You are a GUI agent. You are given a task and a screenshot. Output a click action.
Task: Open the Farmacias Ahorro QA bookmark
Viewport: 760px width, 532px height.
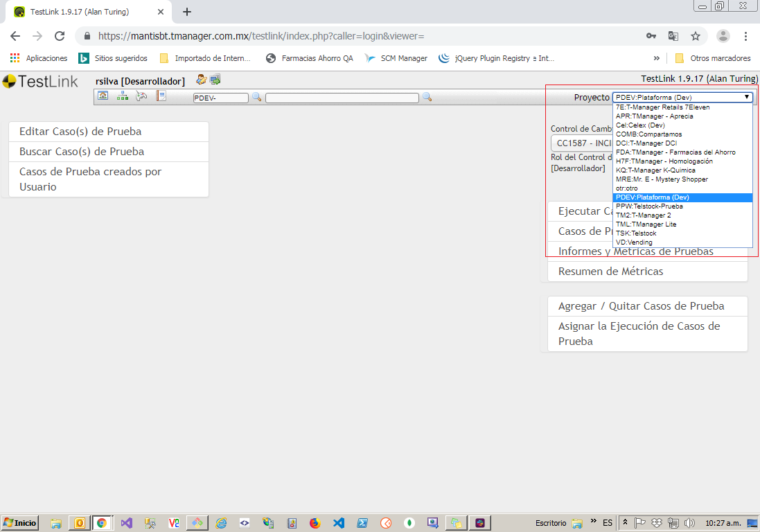pos(309,58)
